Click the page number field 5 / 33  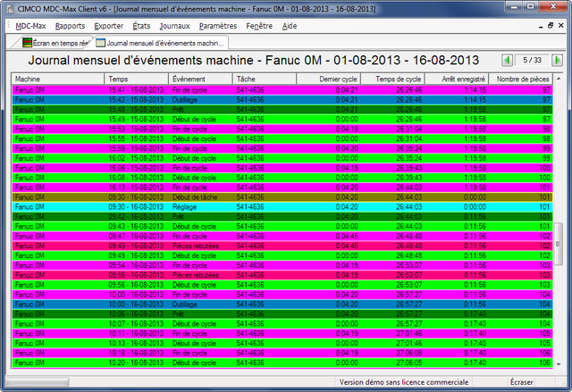[x=532, y=60]
